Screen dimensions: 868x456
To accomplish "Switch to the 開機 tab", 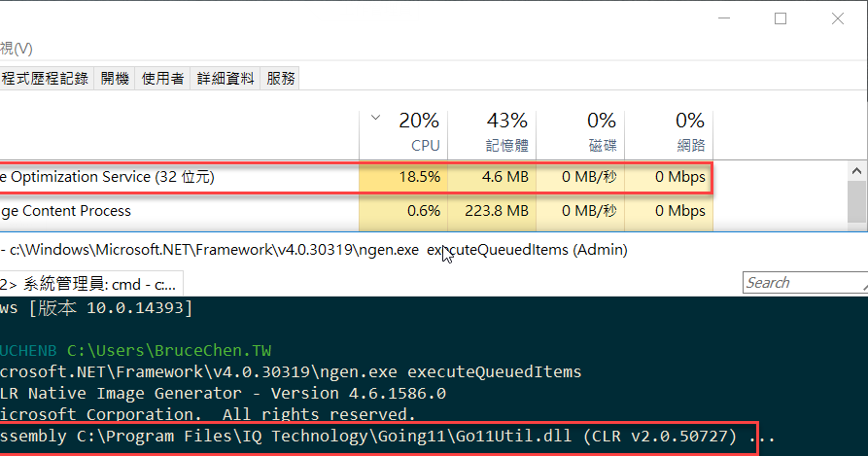I will (115, 79).
